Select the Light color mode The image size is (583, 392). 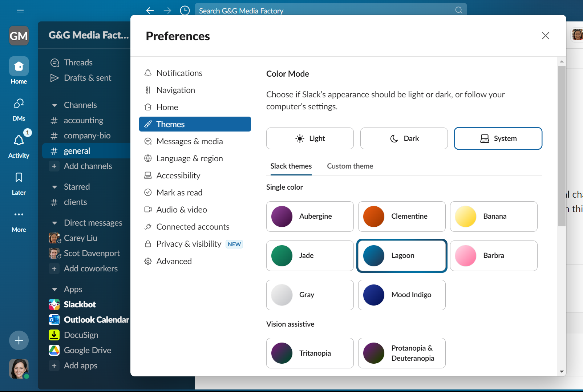pyautogui.click(x=309, y=138)
